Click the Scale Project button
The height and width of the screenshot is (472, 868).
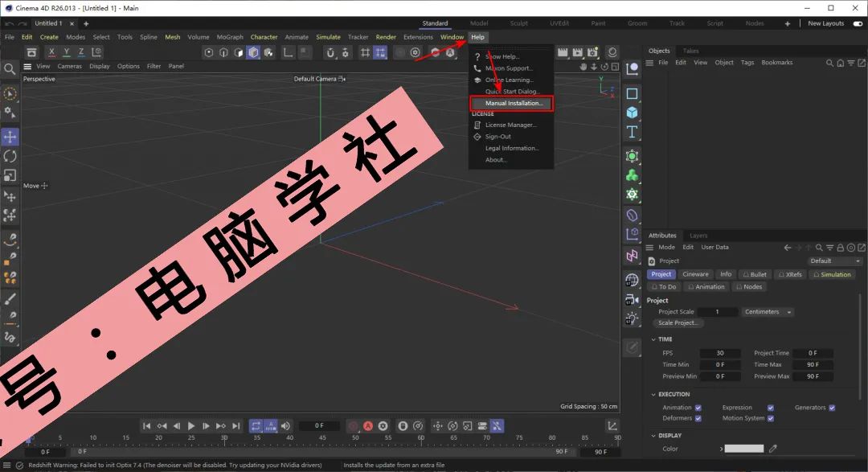coord(678,322)
